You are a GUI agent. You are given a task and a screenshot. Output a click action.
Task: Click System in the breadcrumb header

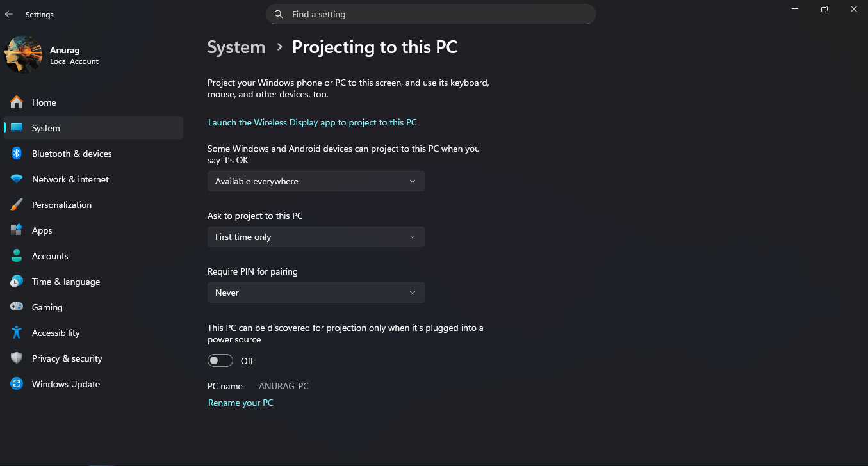click(x=236, y=47)
